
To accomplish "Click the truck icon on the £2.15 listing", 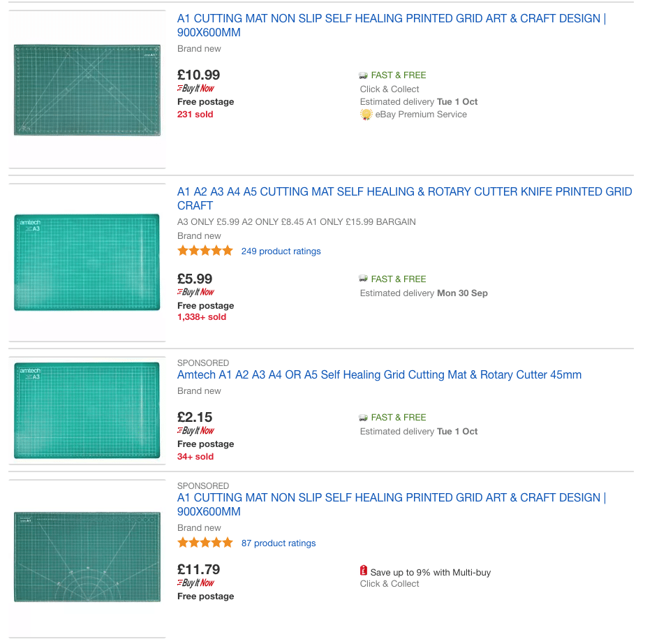I will pos(363,418).
